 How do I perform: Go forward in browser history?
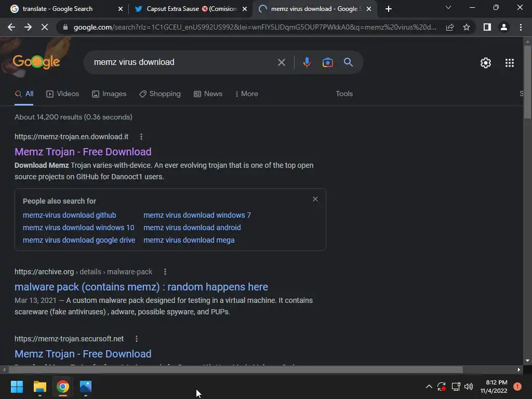click(28, 27)
